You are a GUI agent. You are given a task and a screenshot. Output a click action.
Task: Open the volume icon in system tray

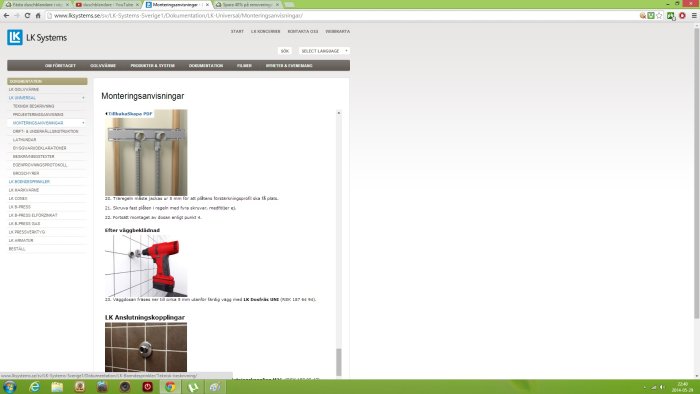(x=662, y=387)
